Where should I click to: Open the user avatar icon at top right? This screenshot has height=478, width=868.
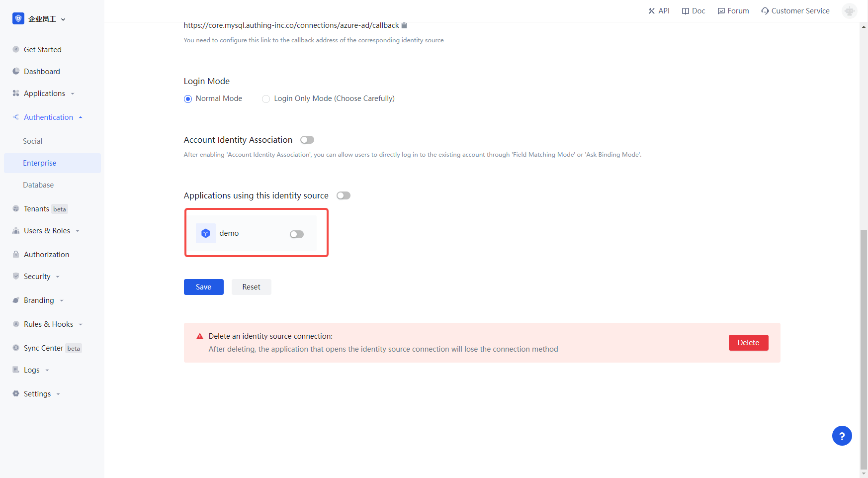(849, 11)
